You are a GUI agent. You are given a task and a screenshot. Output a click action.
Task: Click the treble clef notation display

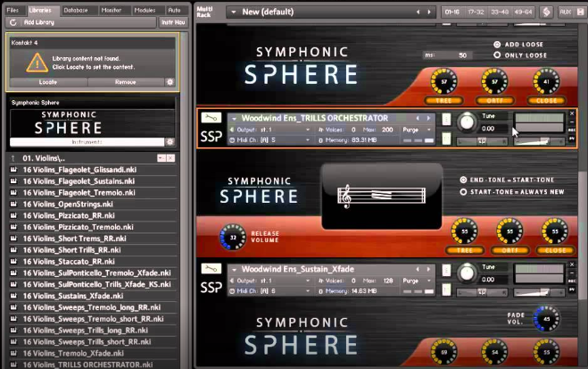click(381, 196)
